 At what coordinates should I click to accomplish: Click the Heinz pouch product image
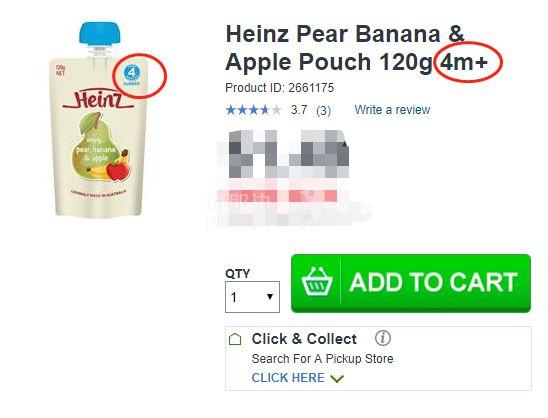pyautogui.click(x=100, y=120)
